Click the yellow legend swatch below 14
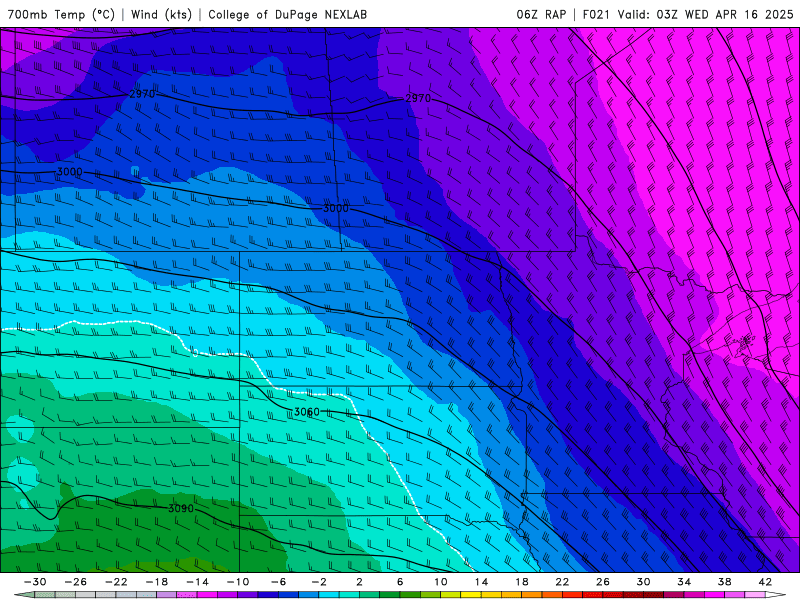This screenshot has width=800, height=600. [x=471, y=595]
